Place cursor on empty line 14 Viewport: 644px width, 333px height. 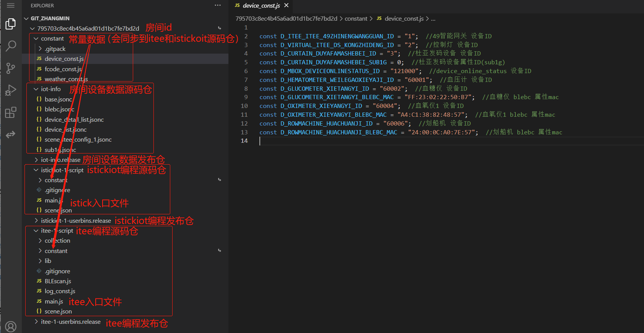[x=344, y=141]
